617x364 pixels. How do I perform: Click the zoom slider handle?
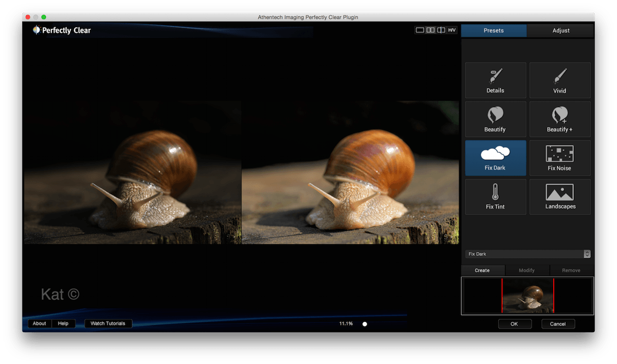365,324
